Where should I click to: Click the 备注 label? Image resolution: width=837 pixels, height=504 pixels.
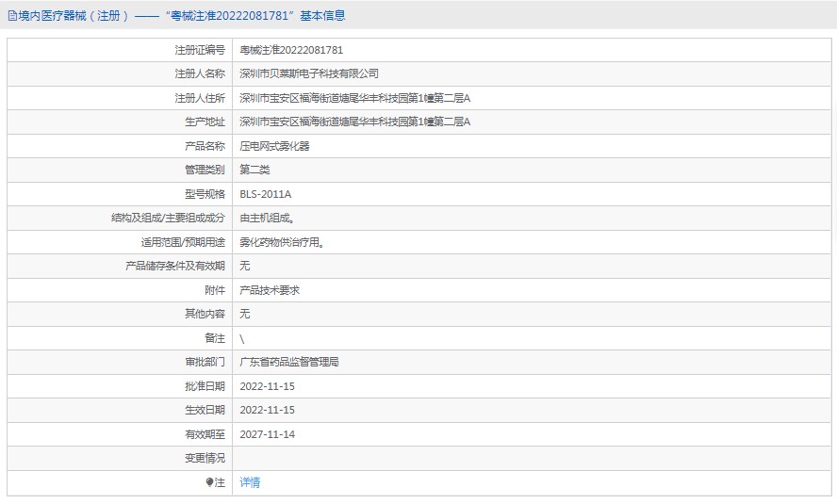click(x=215, y=338)
